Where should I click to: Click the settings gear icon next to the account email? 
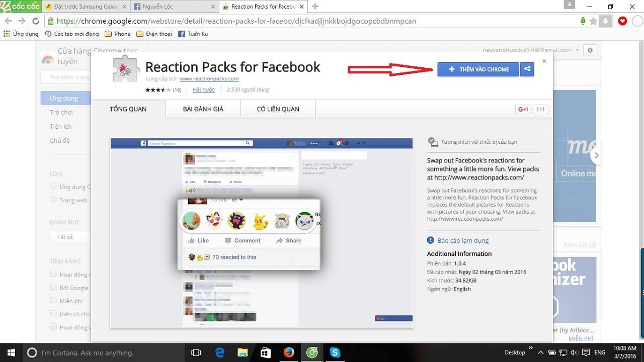590,50
